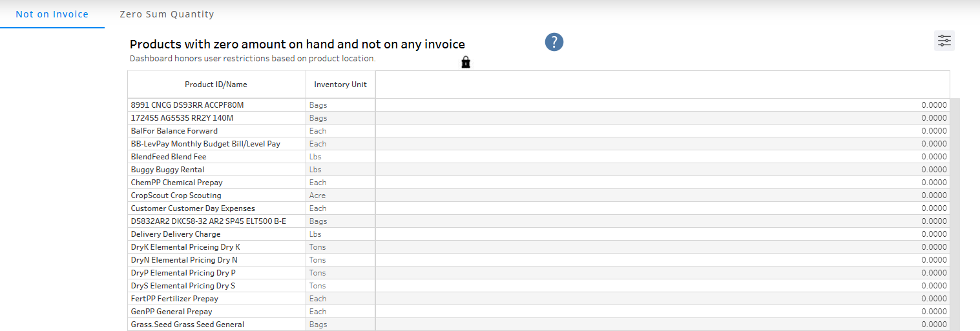Select row 8991 CNCG DS93RR ACCPF80M

coord(539,105)
